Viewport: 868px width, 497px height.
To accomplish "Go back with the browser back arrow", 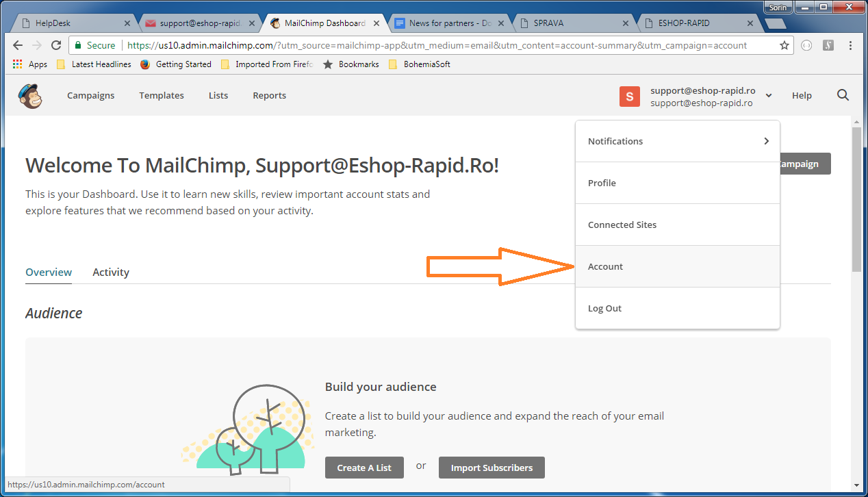I will pos(18,45).
